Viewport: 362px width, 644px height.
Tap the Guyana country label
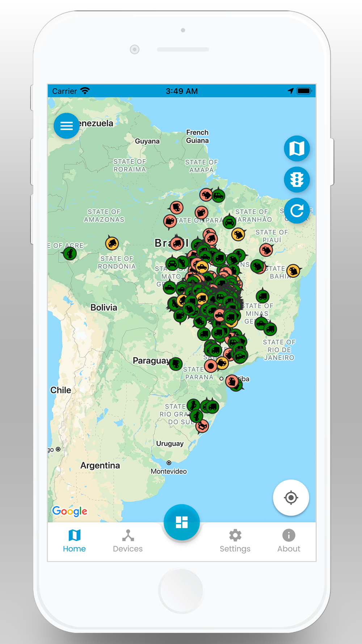point(147,141)
